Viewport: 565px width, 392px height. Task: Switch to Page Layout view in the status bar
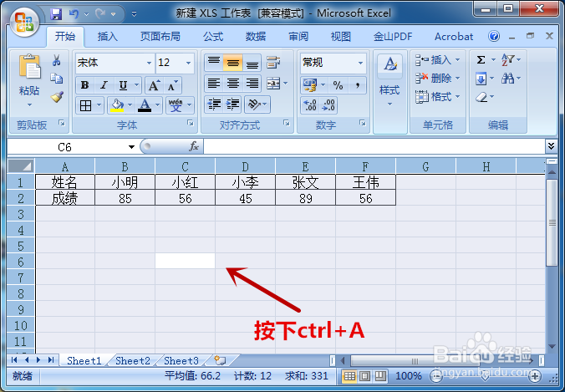pos(364,376)
